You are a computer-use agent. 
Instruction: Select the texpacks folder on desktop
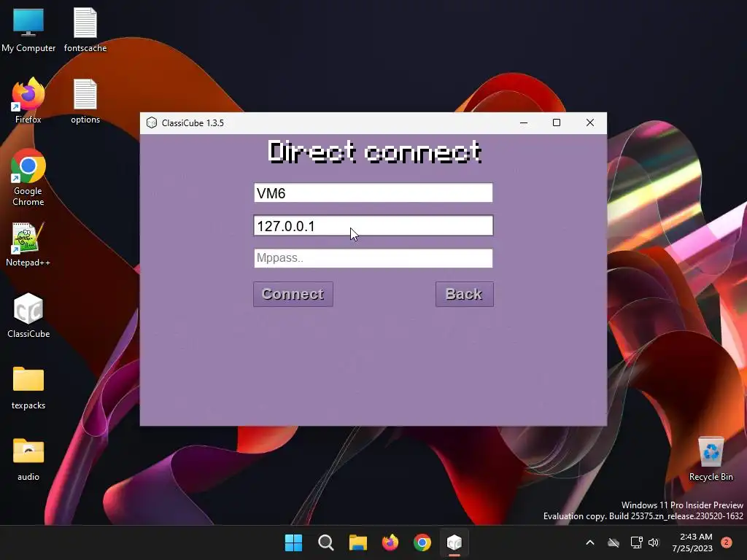(x=28, y=388)
